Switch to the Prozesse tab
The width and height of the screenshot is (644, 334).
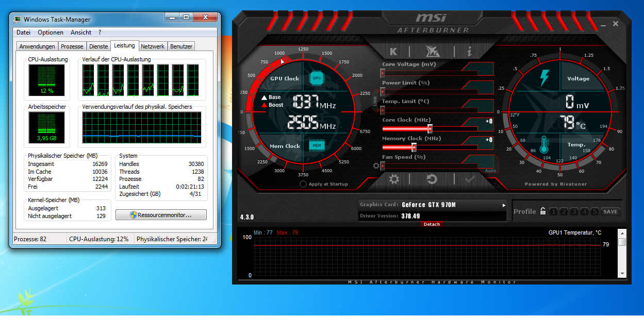click(x=72, y=46)
